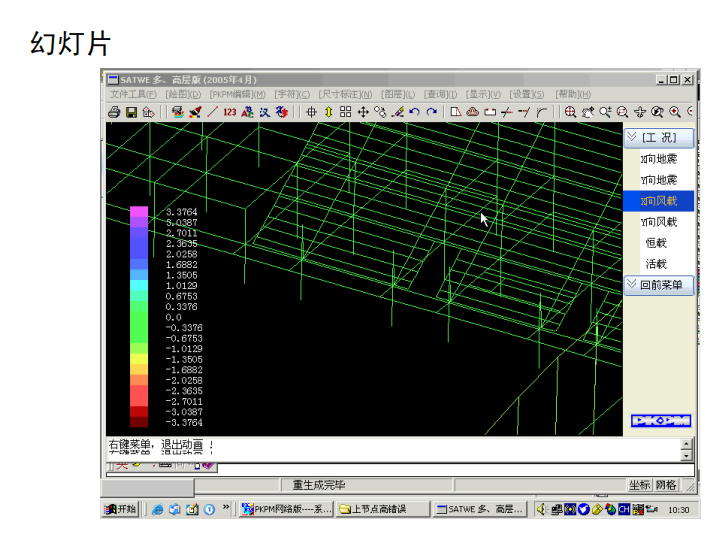Switch to PKPM网络版 taskbar window
Image resolution: width=717 pixels, height=536 pixels.
click(x=286, y=509)
